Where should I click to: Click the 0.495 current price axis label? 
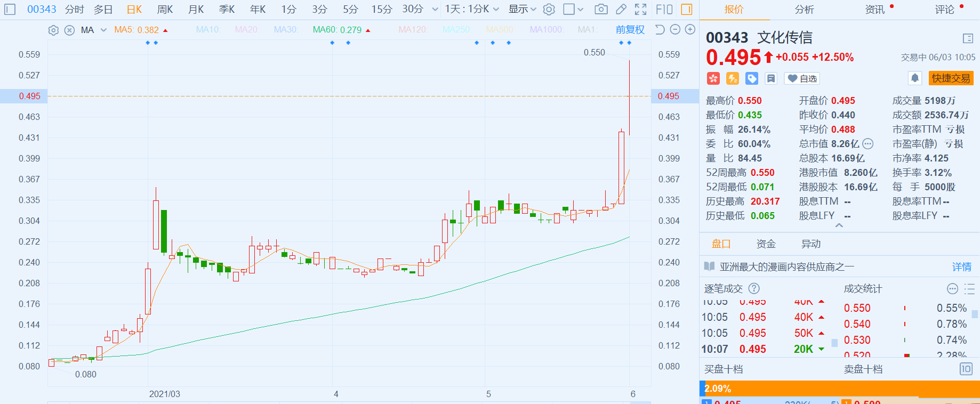(x=29, y=96)
